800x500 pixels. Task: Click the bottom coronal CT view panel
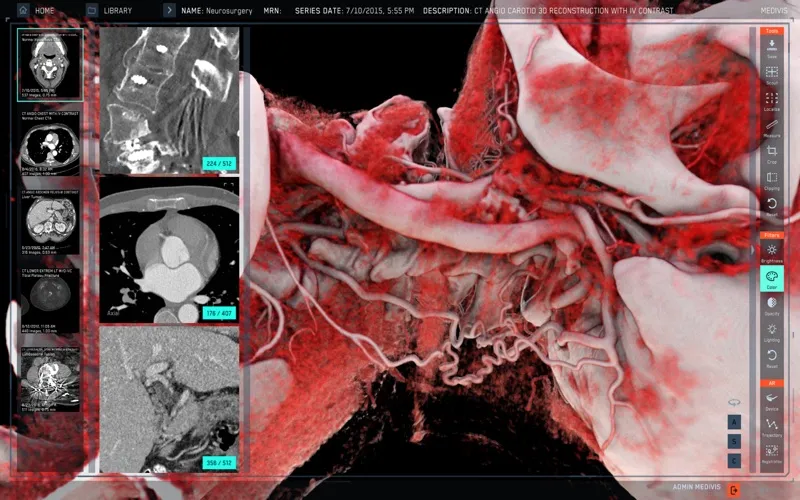tap(169, 399)
